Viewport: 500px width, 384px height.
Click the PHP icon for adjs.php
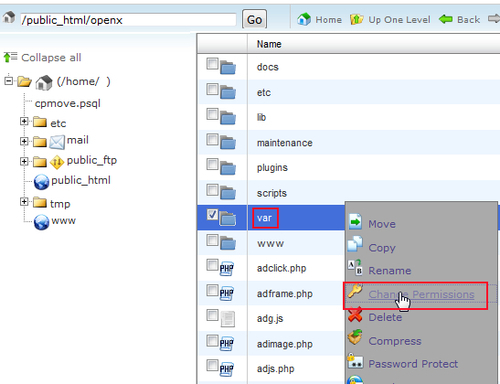(x=227, y=369)
